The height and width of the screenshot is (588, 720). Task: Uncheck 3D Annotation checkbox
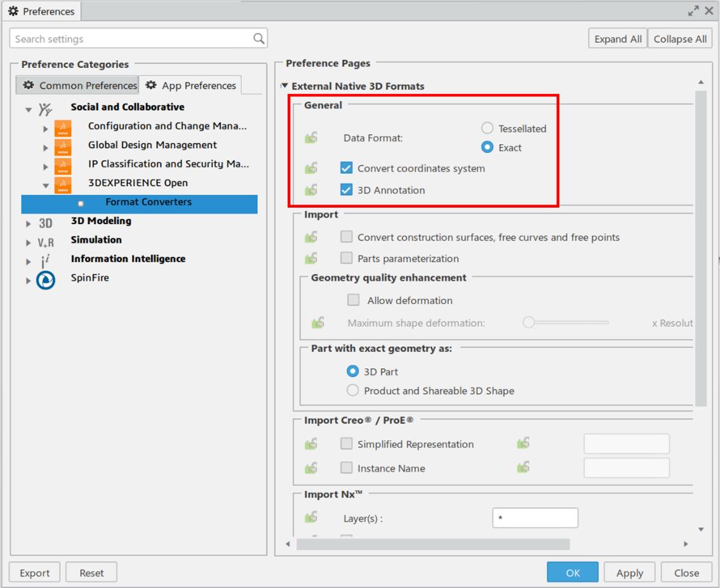pos(346,190)
